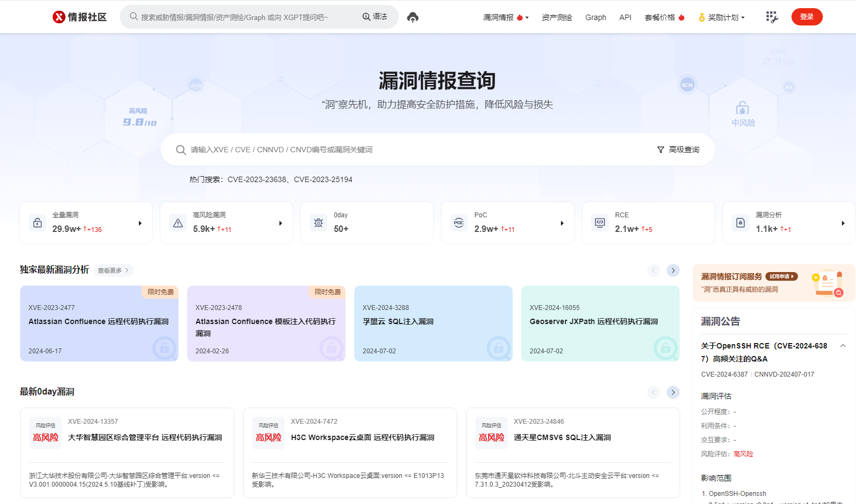This screenshot has height=504, width=856.
Task: Click the CVE-2024-6387 identifier text
Action: point(724,374)
